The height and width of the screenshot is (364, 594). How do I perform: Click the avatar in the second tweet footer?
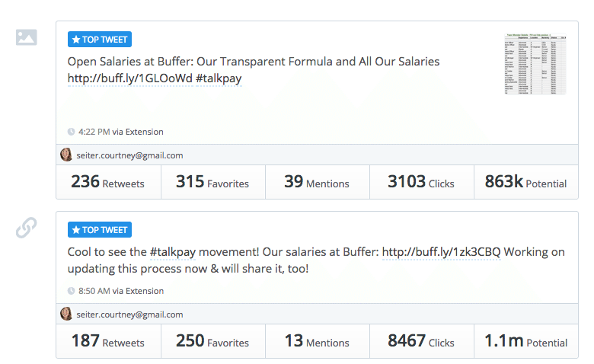pos(66,314)
